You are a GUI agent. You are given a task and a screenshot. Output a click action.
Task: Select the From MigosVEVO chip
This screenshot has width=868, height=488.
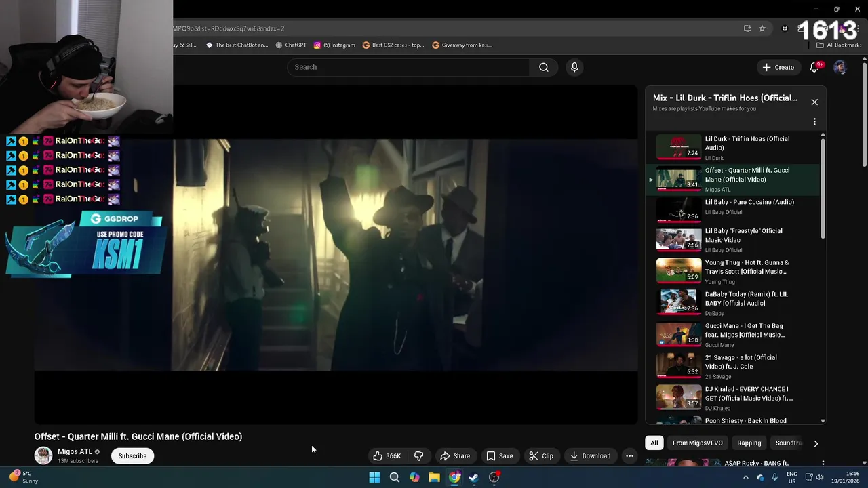(x=697, y=443)
